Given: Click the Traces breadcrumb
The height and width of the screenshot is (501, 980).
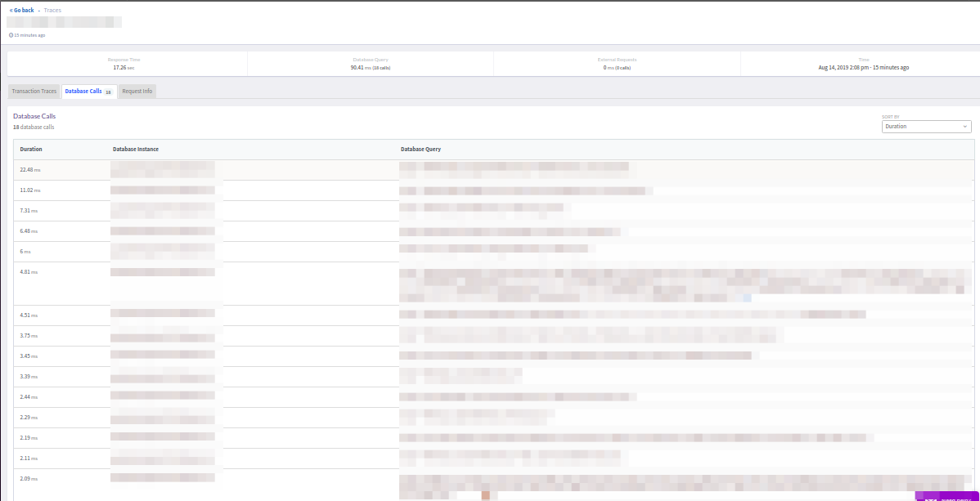Looking at the screenshot, I should (52, 10).
